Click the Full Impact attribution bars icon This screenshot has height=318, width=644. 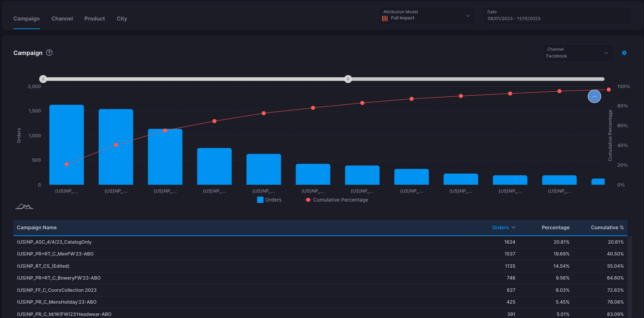pos(385,18)
